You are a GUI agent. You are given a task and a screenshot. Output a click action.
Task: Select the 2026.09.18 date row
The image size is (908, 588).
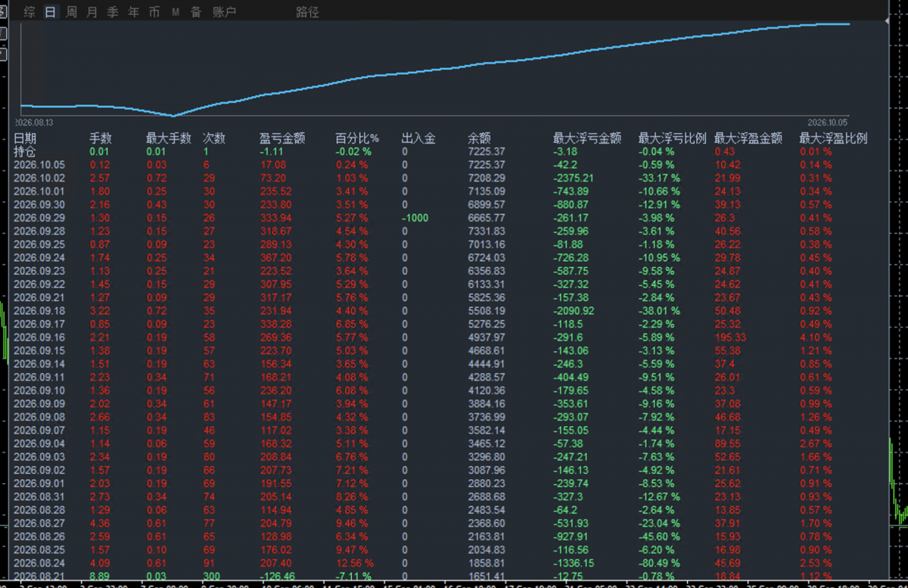pyautogui.click(x=39, y=310)
